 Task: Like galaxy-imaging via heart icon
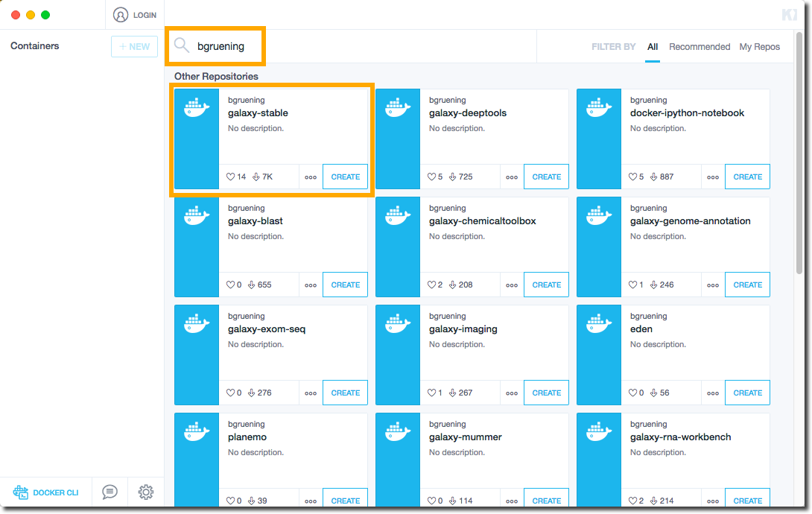[x=431, y=393]
